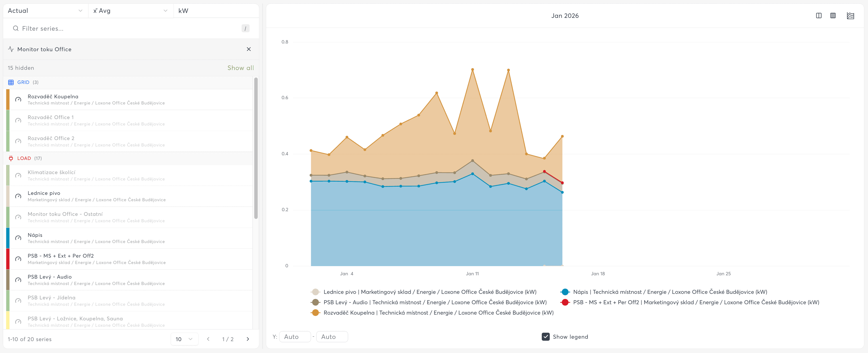Click blue color bar of Nápis
This screenshot has height=353, width=868.
8,238
